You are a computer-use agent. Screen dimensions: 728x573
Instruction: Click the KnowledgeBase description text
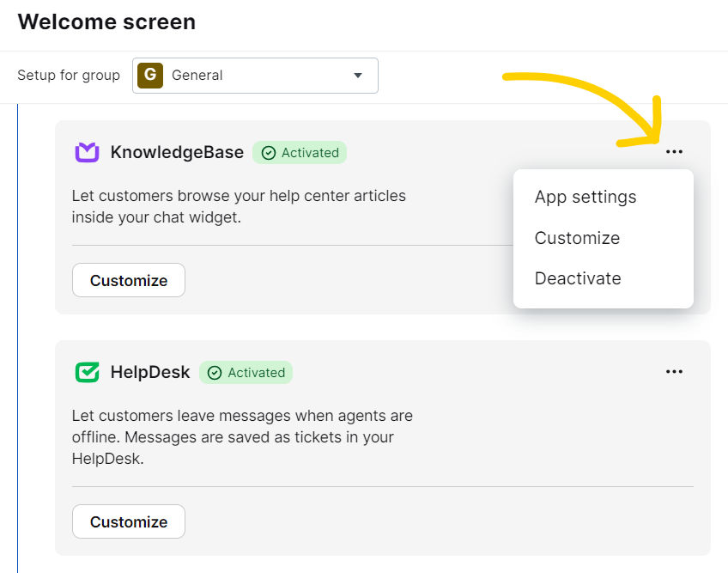tap(239, 206)
